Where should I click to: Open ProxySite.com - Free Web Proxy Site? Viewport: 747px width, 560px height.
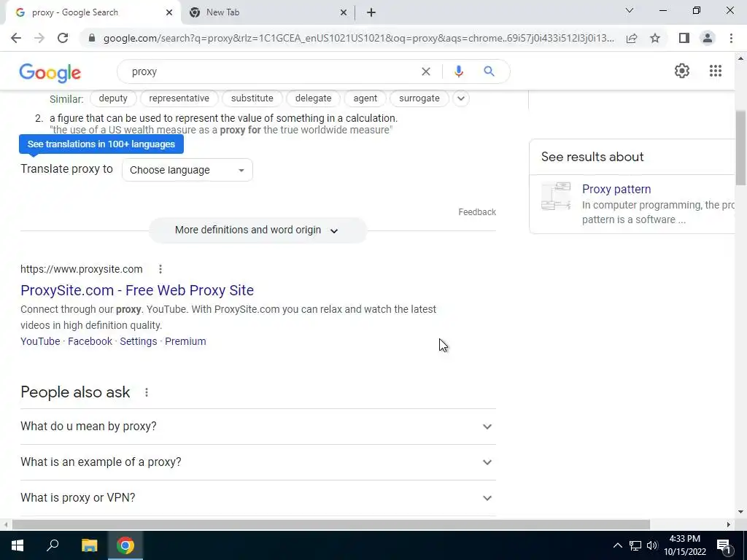point(137,290)
